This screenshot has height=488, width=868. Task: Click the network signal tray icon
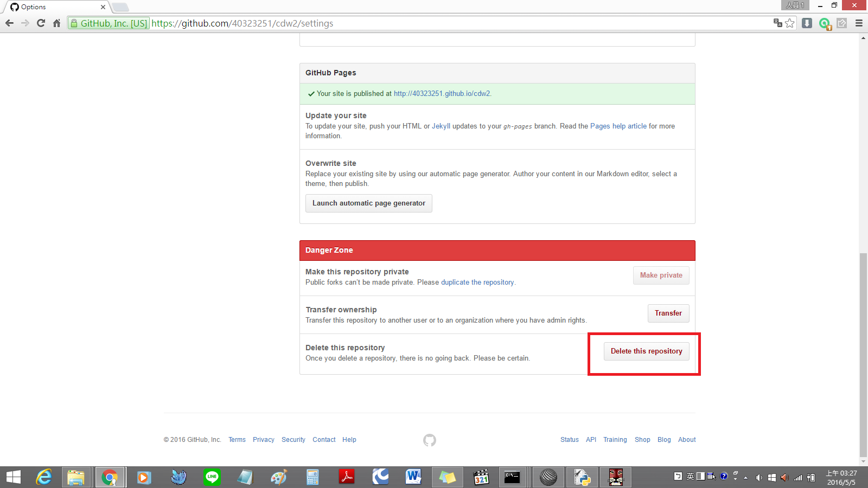(798, 477)
